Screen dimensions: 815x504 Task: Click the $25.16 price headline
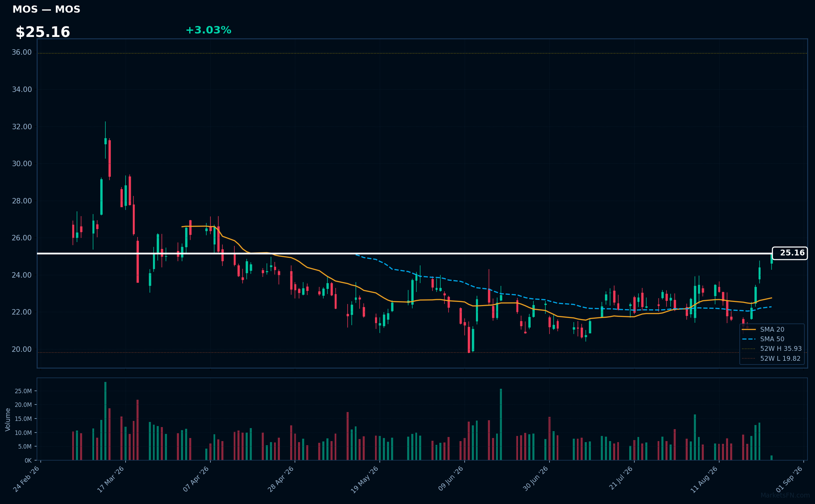click(43, 32)
